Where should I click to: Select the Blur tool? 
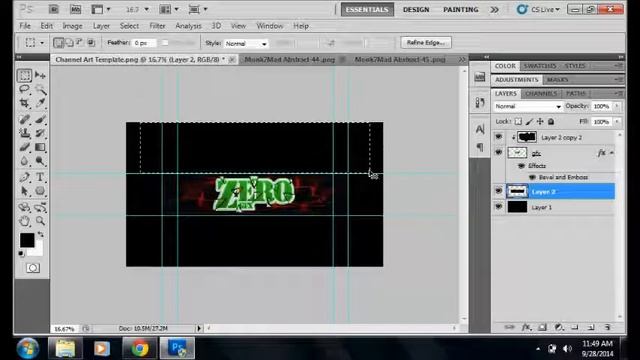24,161
